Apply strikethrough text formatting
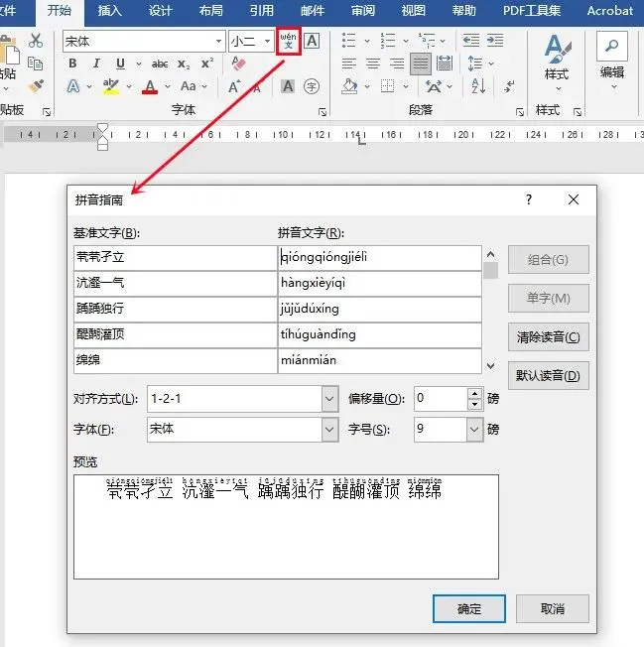 pyautogui.click(x=162, y=64)
